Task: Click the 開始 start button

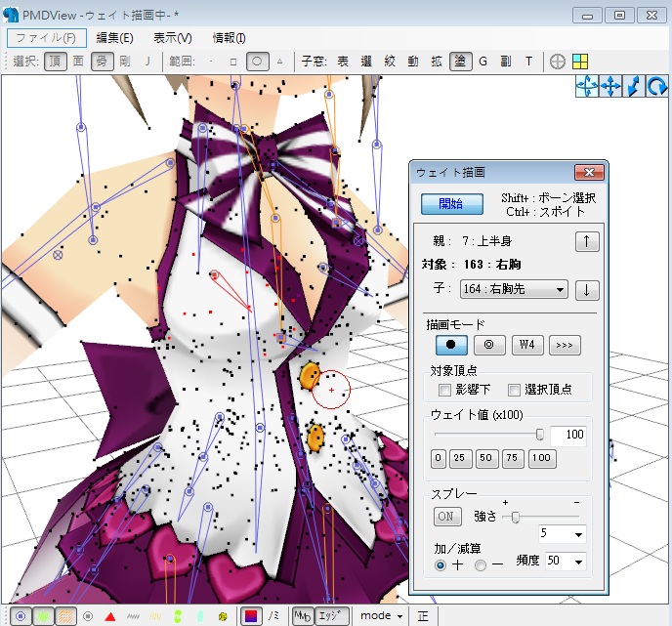Action: [451, 203]
